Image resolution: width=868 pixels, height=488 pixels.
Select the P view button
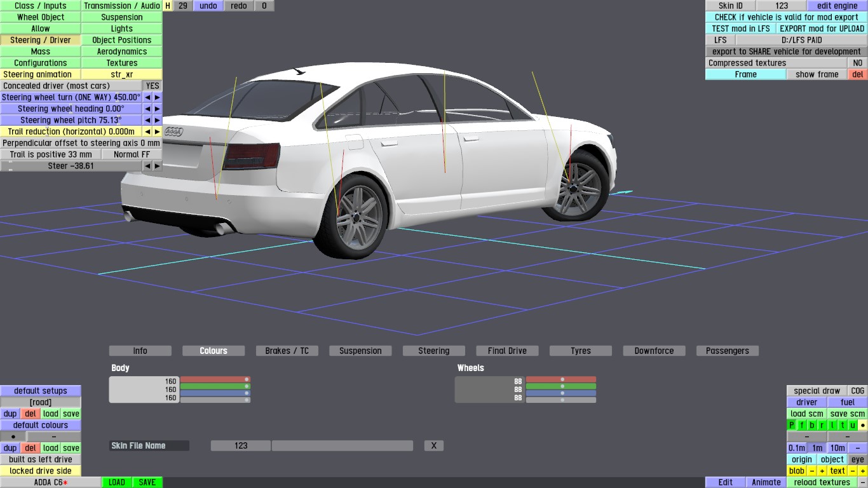(x=792, y=425)
